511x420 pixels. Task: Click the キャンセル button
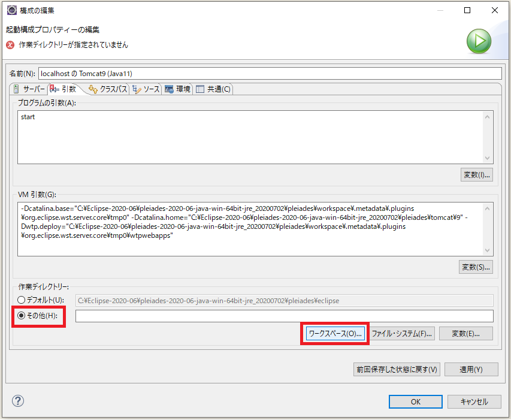click(474, 402)
